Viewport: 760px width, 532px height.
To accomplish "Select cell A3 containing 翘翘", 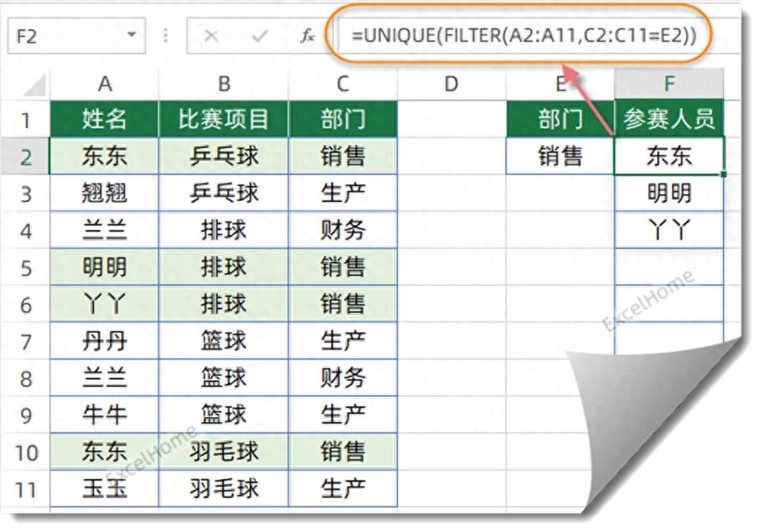I will point(104,193).
